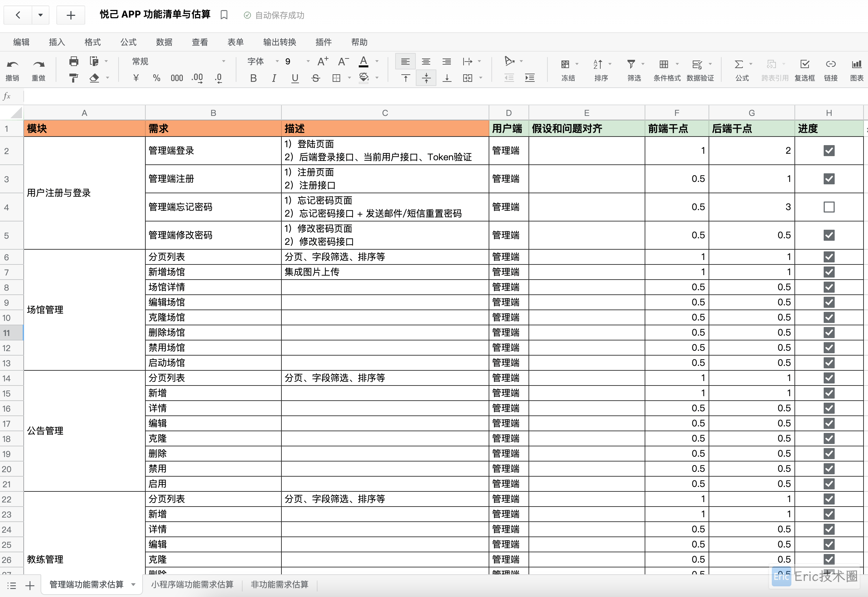Add a new sheet with bottom plus

30,585
